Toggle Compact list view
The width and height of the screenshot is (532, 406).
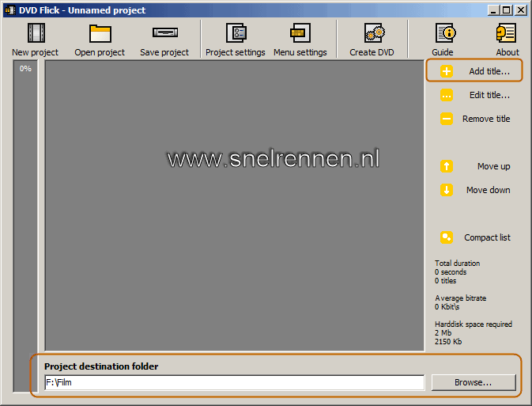pyautogui.click(x=474, y=237)
